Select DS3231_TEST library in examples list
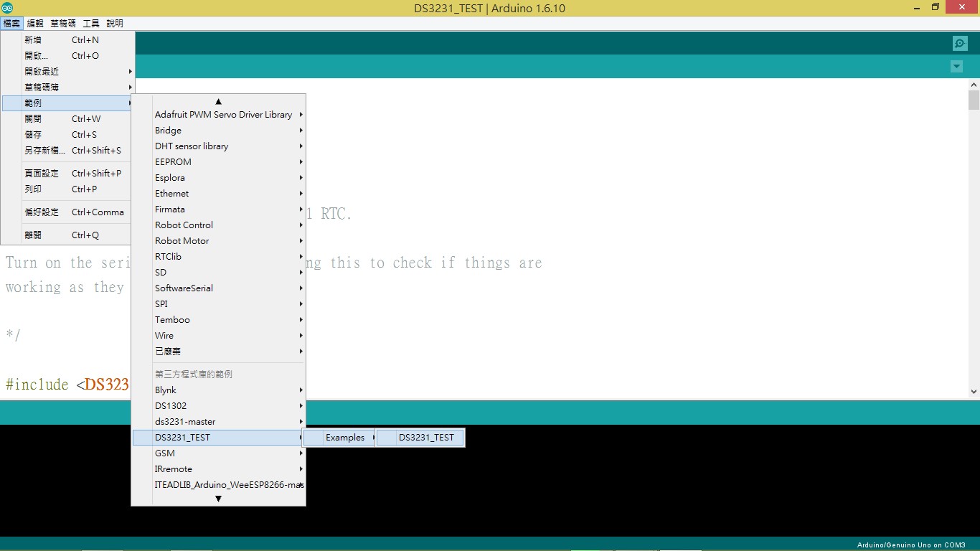Screen dimensions: 980x551 pos(219,438)
